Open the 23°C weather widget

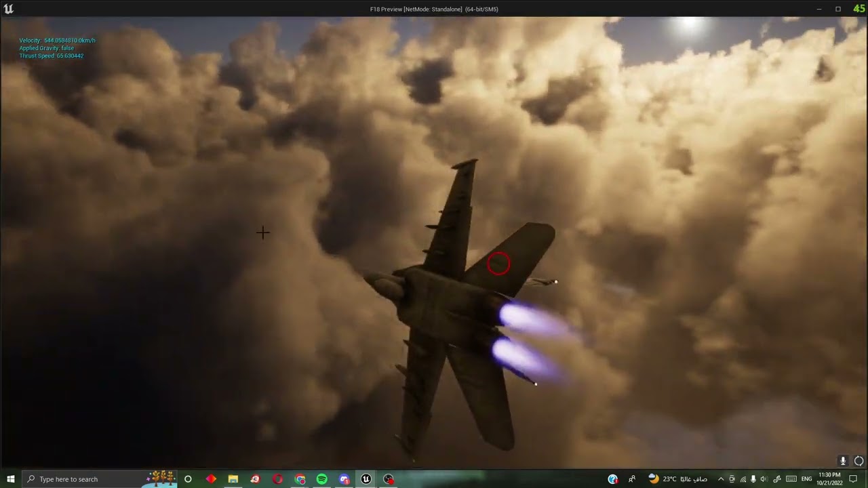pos(678,479)
